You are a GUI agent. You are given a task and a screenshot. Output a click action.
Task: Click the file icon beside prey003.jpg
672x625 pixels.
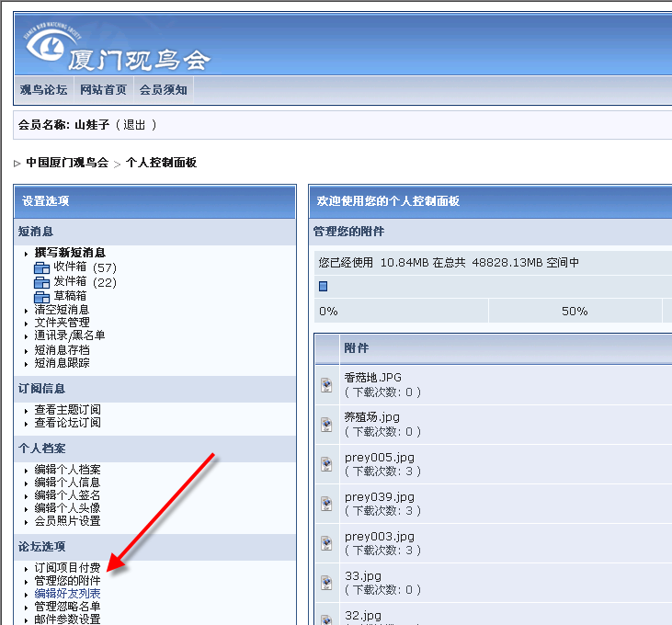pos(326,543)
